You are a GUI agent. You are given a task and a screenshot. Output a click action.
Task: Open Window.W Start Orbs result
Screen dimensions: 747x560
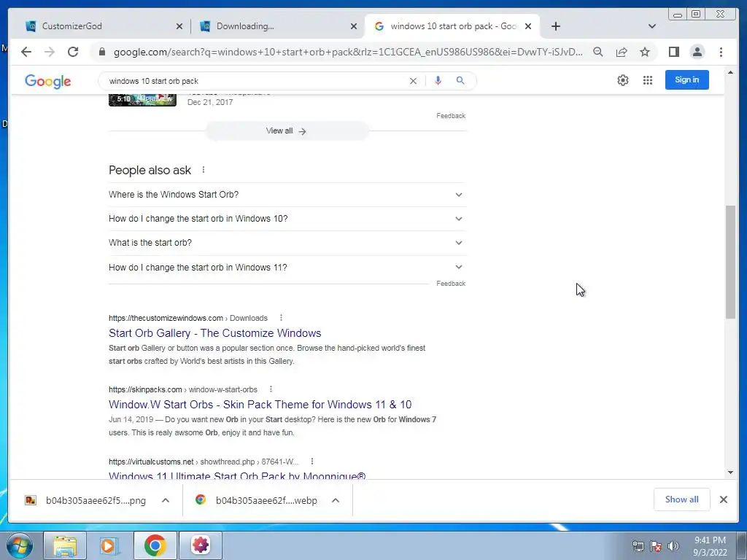tap(260, 404)
